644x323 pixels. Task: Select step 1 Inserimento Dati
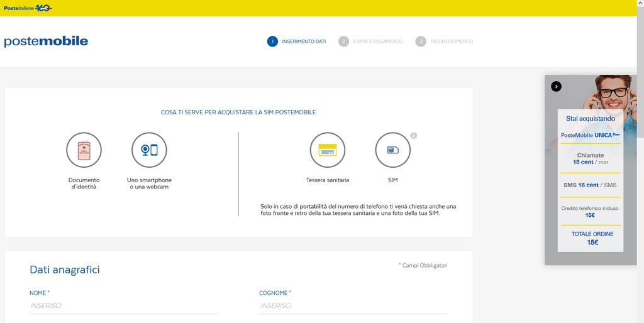pyautogui.click(x=297, y=41)
